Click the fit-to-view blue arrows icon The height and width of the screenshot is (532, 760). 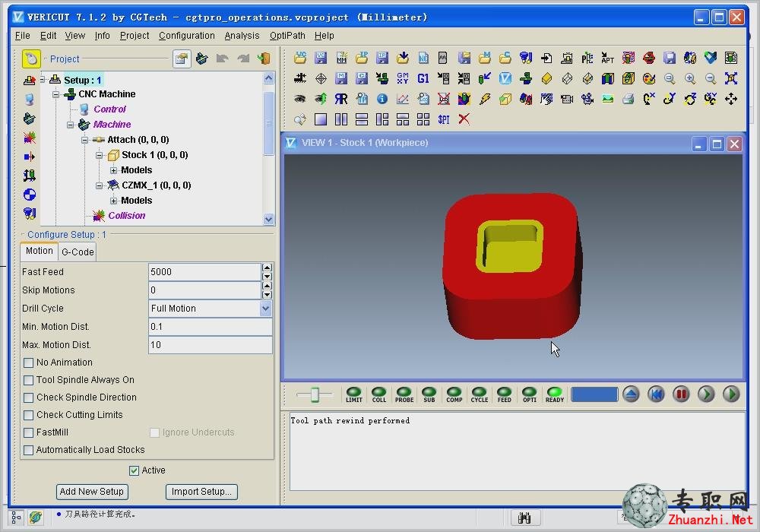731,78
